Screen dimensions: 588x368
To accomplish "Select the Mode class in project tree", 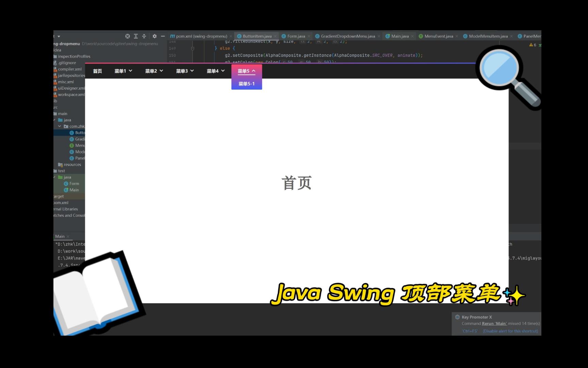I will (x=77, y=152).
